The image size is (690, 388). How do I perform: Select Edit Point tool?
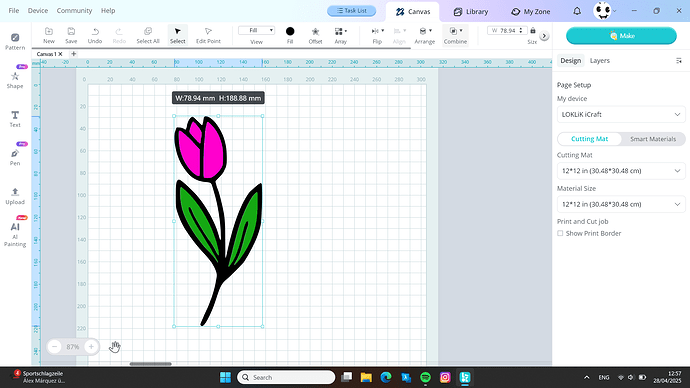pyautogui.click(x=208, y=35)
